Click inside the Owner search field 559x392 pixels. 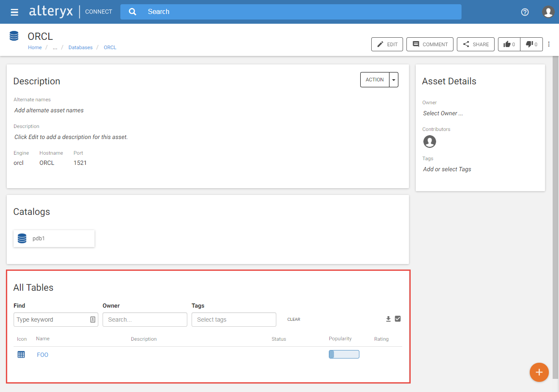click(145, 319)
